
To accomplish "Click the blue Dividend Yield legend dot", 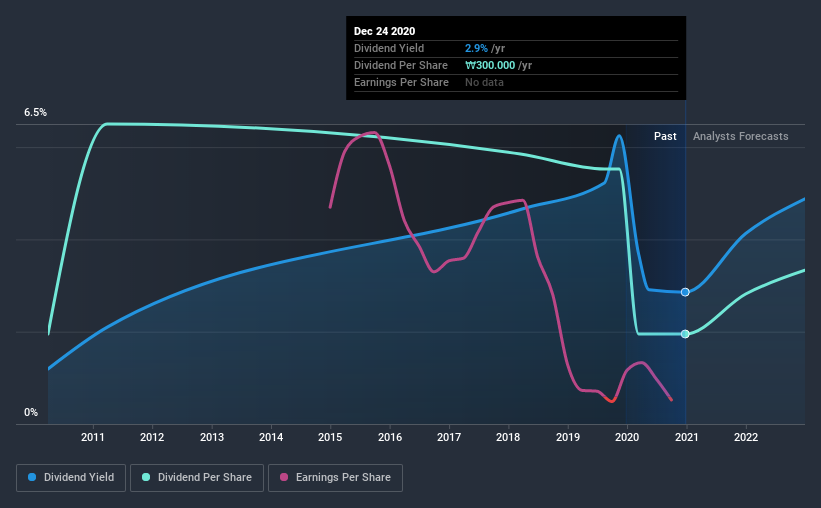I will click(32, 477).
